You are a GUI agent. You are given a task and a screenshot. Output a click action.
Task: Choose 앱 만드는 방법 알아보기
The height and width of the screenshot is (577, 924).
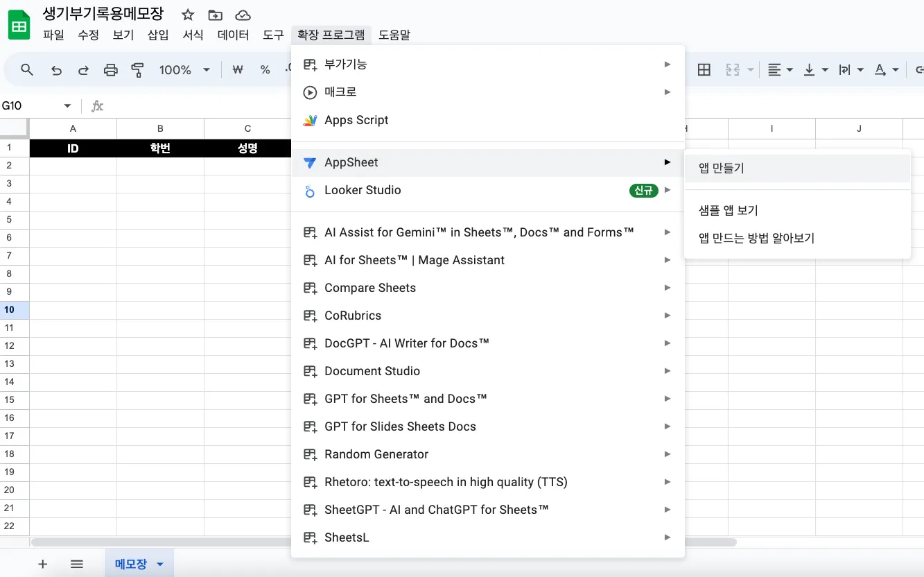pyautogui.click(x=797, y=239)
